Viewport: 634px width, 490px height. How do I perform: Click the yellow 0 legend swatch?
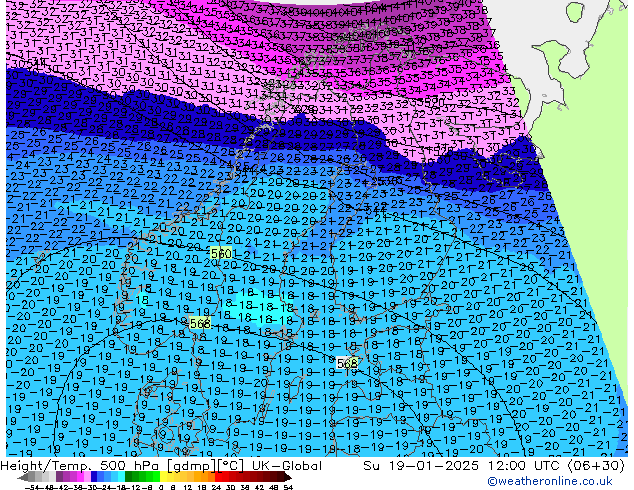tap(163, 477)
